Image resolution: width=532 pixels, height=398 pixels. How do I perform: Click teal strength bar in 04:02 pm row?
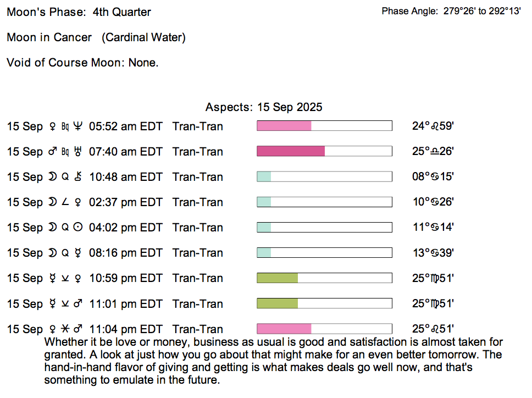pos(264,228)
